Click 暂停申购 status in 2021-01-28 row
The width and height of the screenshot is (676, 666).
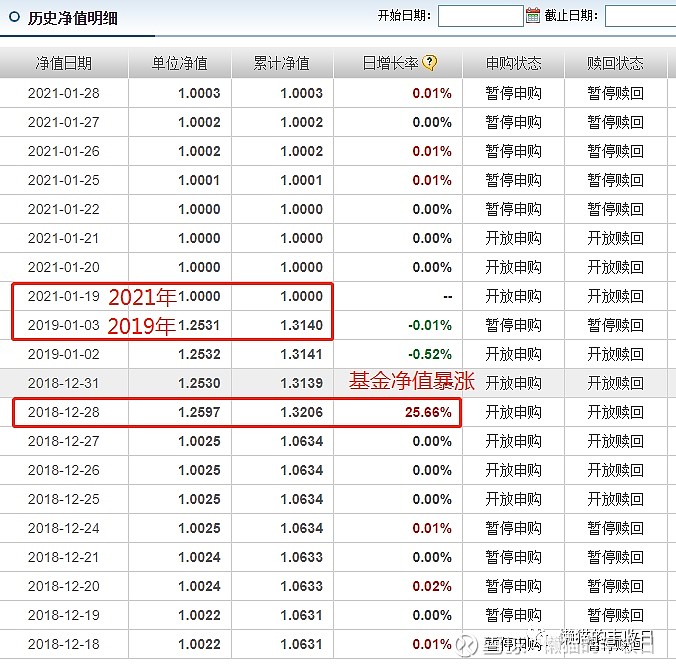point(513,93)
